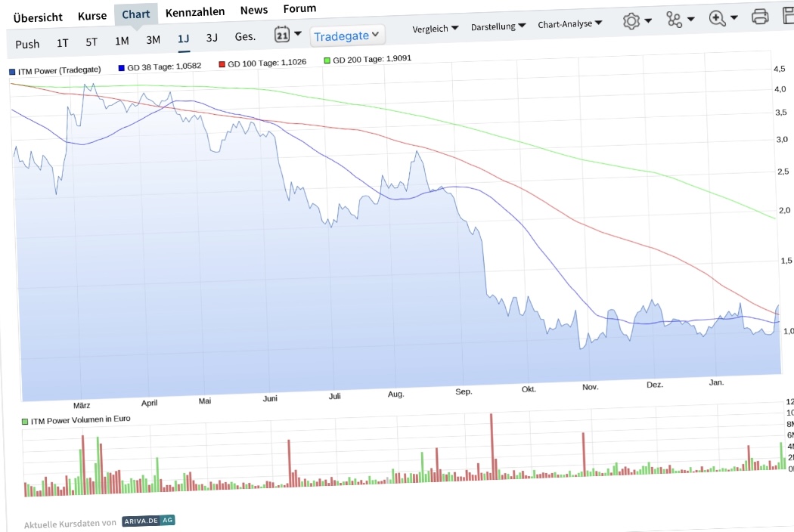This screenshot has width=794, height=532.
Task: Click the 'GD 100 Tage: 1,1026' legend text
Action: tap(267, 63)
